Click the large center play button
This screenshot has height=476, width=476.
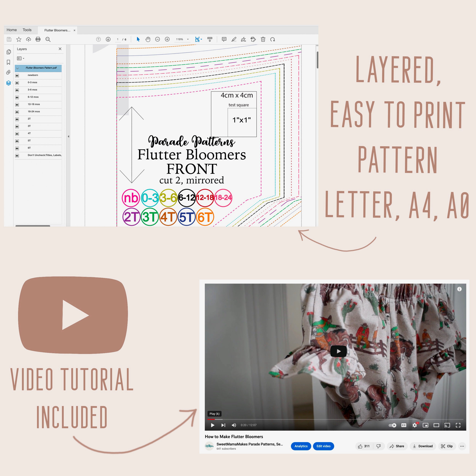(339, 351)
